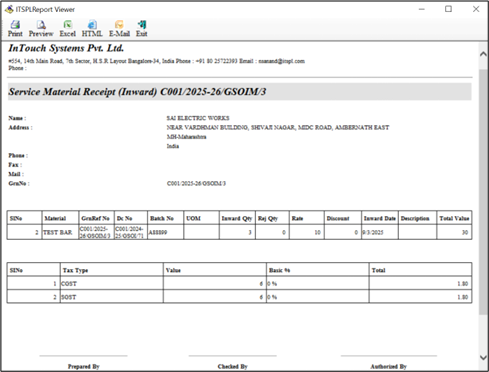Send report with the E-Mail icon
Viewport: 489px width, 372px height.
coord(119,25)
